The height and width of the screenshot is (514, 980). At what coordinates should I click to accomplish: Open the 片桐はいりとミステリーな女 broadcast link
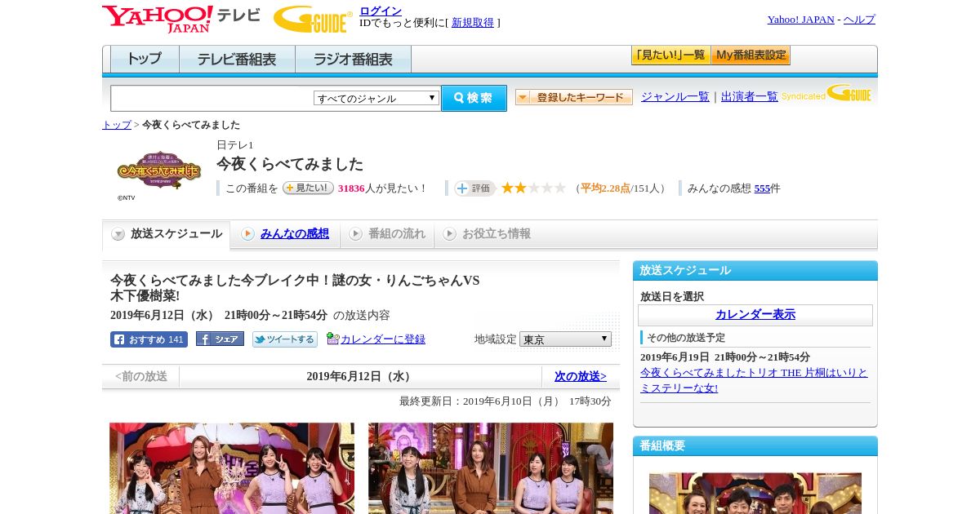pos(754,380)
